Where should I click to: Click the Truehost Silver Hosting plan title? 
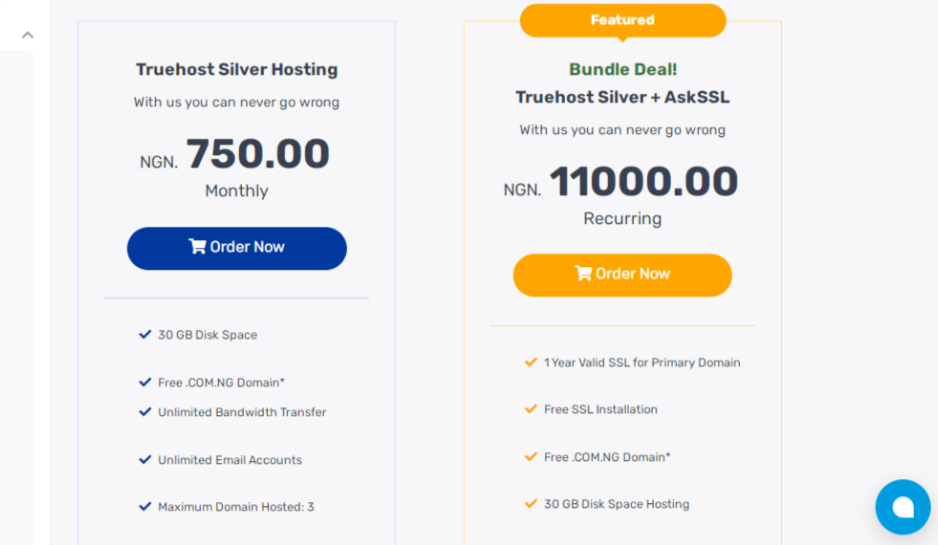237,70
